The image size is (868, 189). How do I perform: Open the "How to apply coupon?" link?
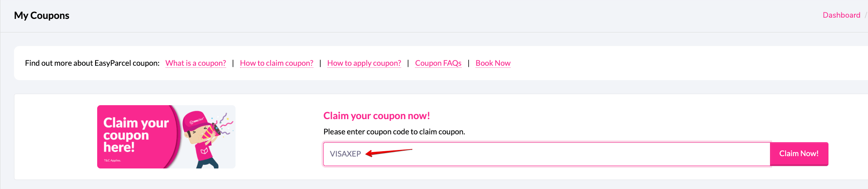364,63
